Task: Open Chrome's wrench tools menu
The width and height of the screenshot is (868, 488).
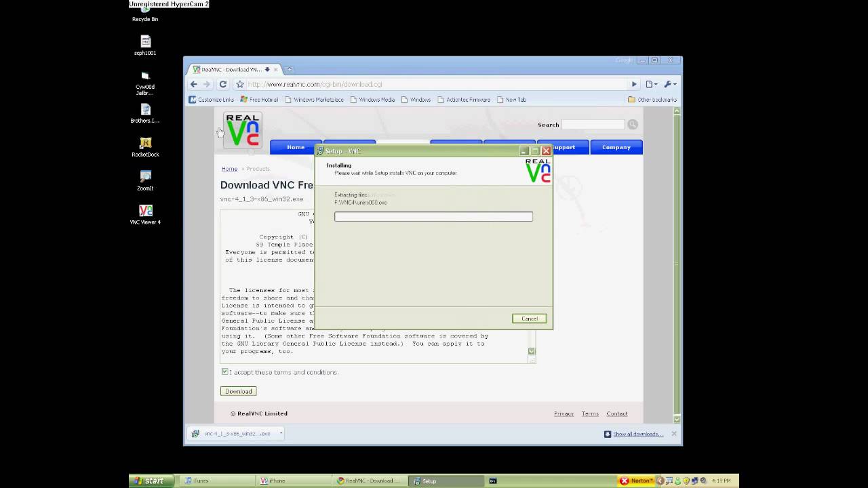Action: [669, 84]
